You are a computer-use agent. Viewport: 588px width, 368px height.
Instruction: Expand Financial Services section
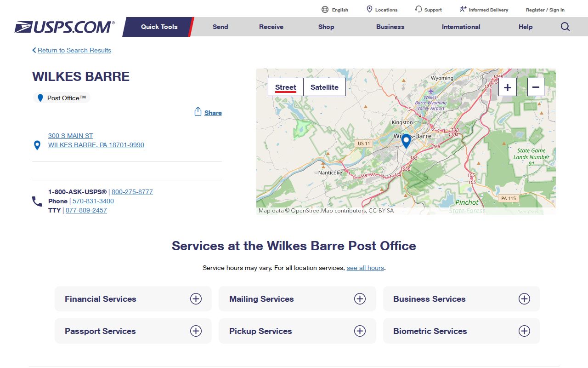133,299
